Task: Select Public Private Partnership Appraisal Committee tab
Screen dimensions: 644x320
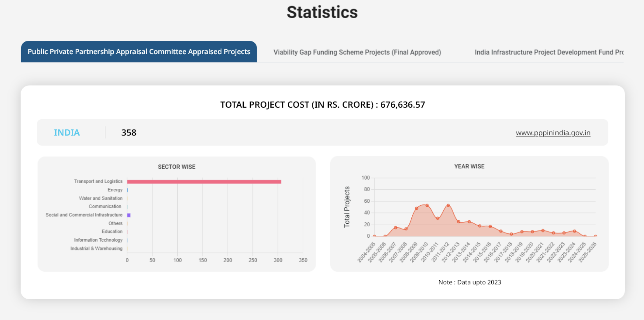Action: pyautogui.click(x=139, y=52)
